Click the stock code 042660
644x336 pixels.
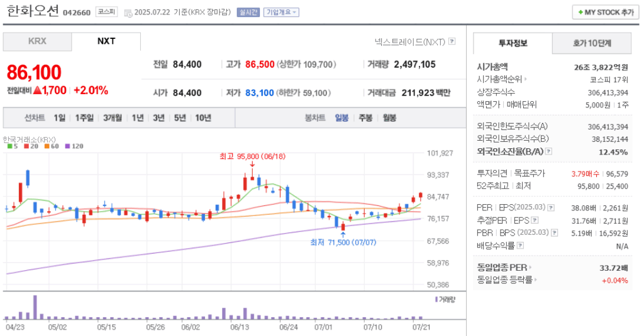pyautogui.click(x=76, y=13)
